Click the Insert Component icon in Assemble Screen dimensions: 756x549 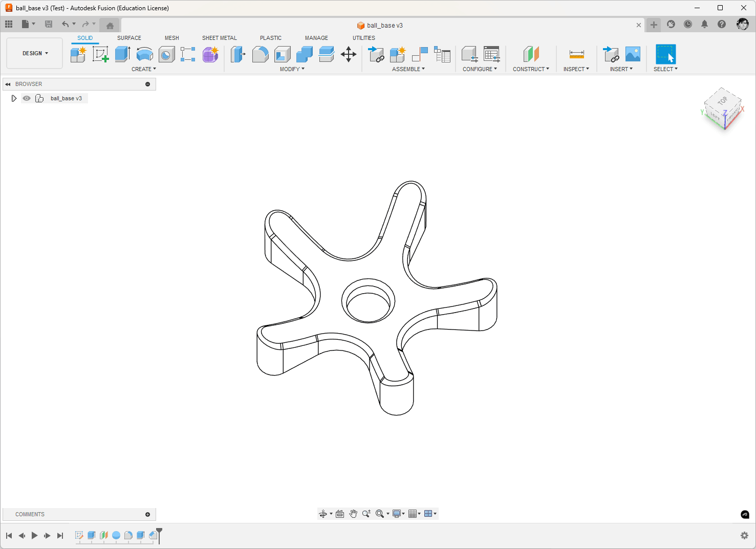coord(376,54)
